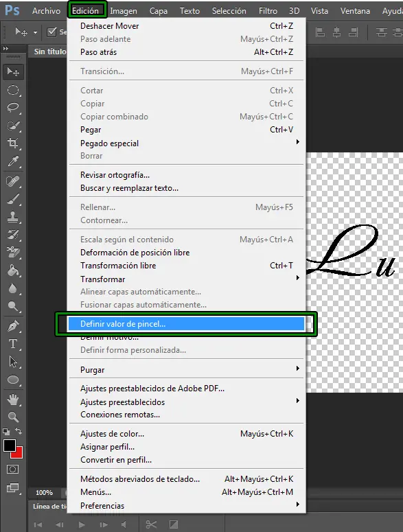Select the Spot Healing Brush tool

click(x=13, y=181)
